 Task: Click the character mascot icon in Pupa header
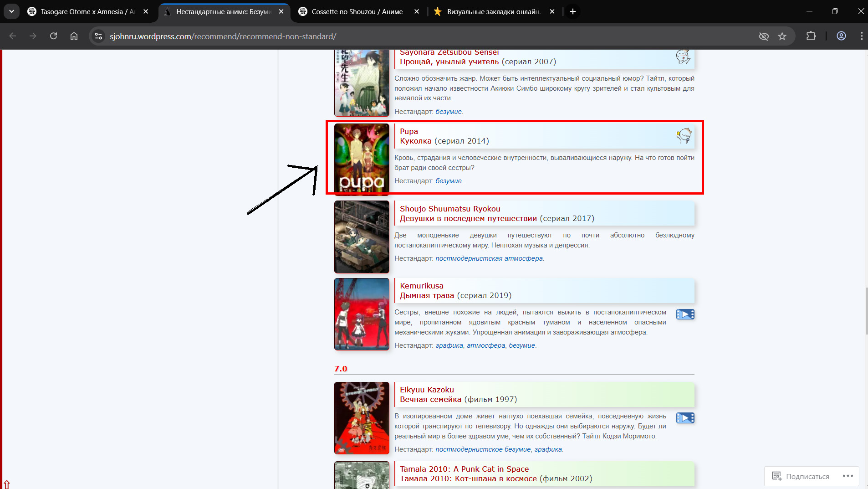point(683,136)
